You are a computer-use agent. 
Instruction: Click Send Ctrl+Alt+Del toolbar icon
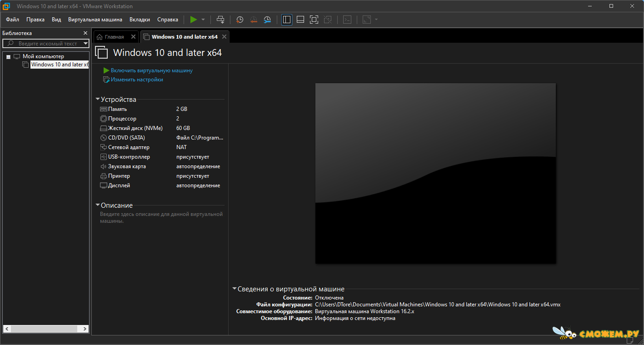(x=220, y=20)
